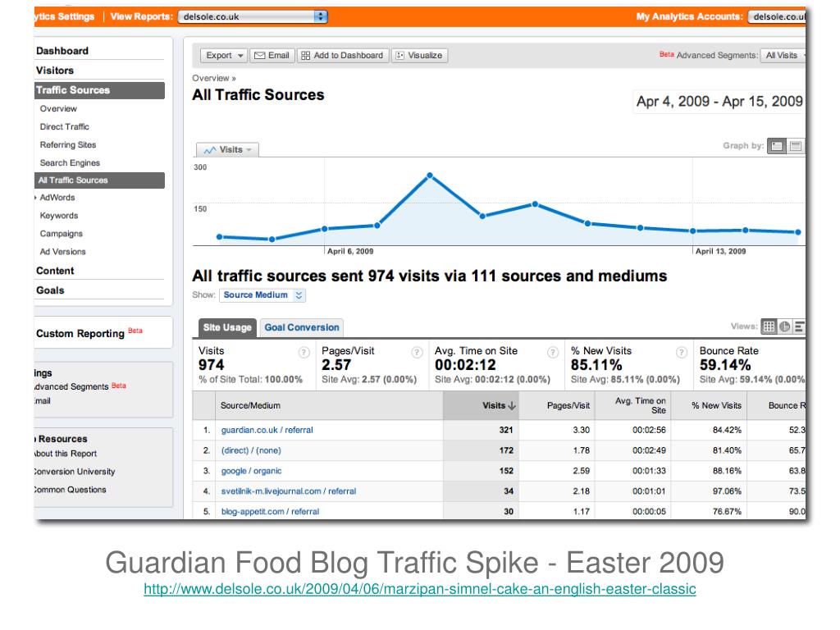The height and width of the screenshot is (630, 840).
Task: Click the Email envelope button
Action: point(272,55)
